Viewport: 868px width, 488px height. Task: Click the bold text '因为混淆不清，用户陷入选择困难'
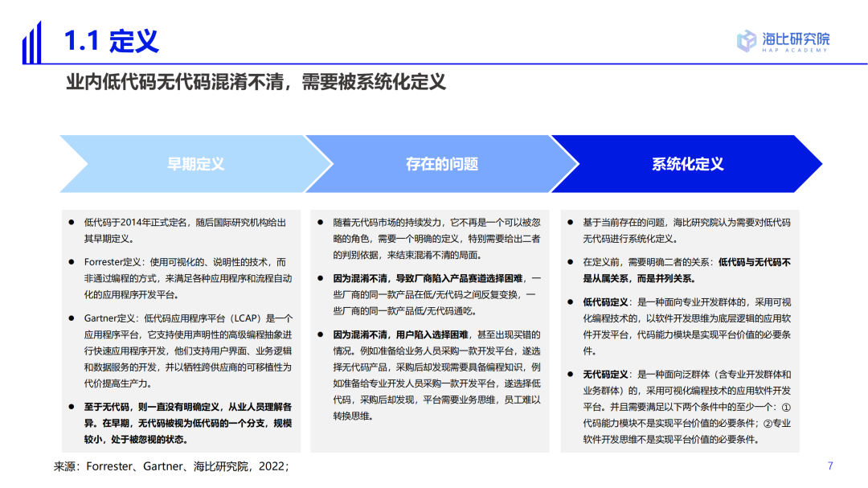[401, 334]
